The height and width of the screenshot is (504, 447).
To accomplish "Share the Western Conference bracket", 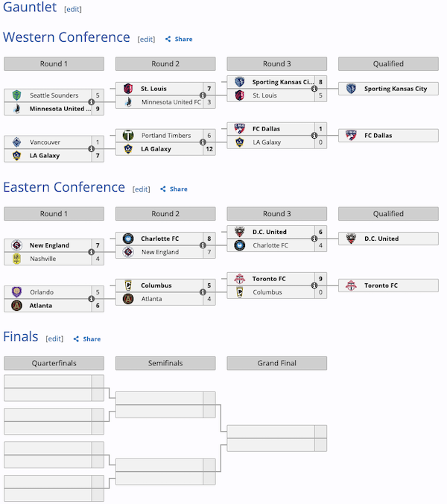I will coord(179,40).
